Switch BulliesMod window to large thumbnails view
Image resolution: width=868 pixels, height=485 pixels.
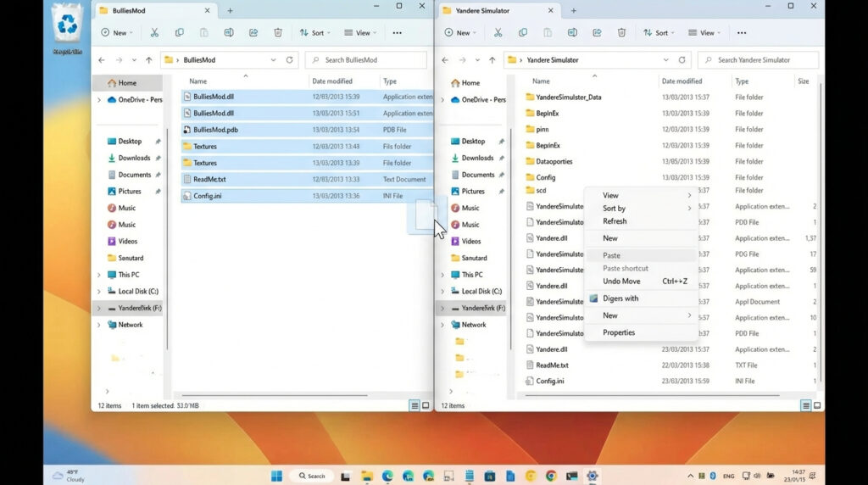pos(426,406)
